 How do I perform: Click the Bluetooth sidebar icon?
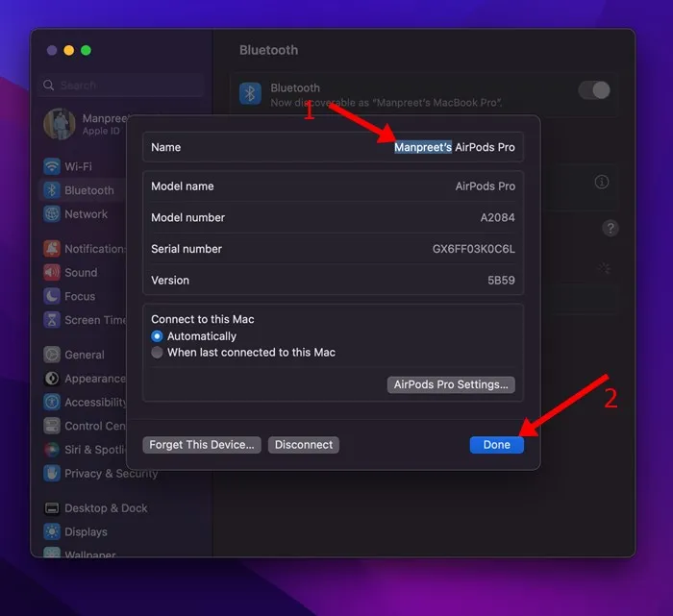pos(52,190)
